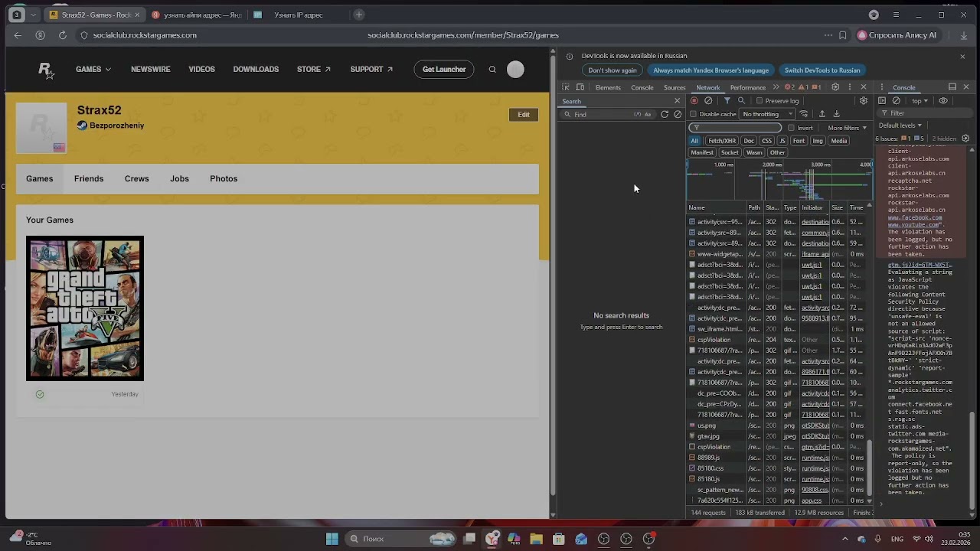Viewport: 980px width, 551px height.
Task: Reload the page using browser refresh icon
Action: tap(63, 35)
